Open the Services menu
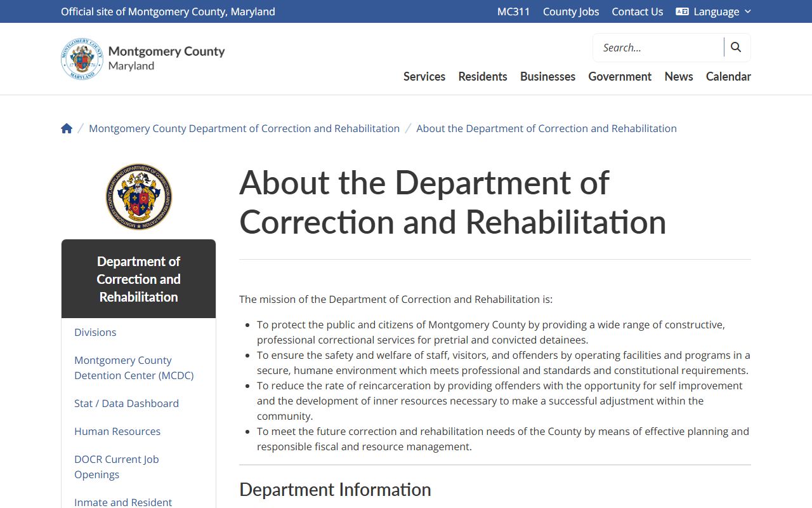 (x=424, y=76)
